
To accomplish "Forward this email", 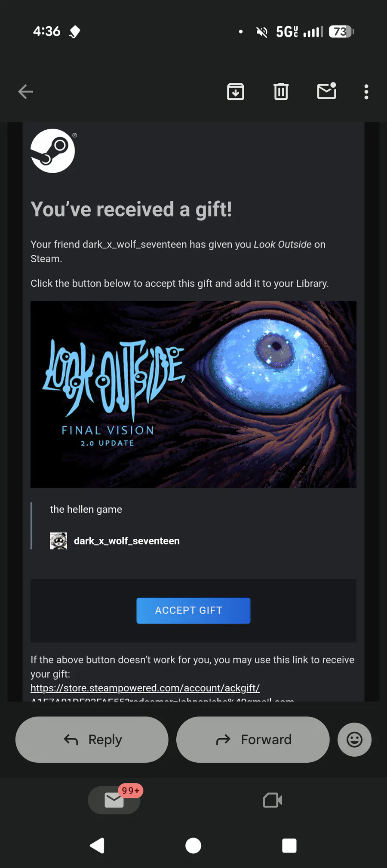I will (253, 740).
